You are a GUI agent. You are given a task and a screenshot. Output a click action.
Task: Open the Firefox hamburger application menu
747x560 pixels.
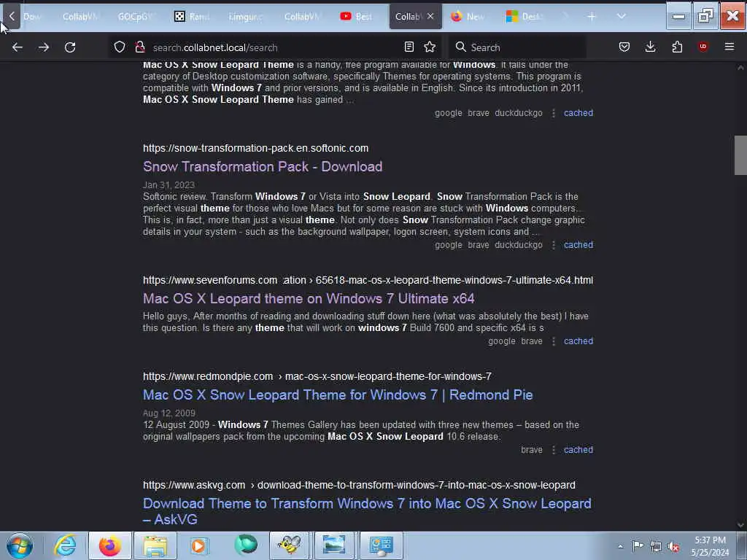click(729, 47)
